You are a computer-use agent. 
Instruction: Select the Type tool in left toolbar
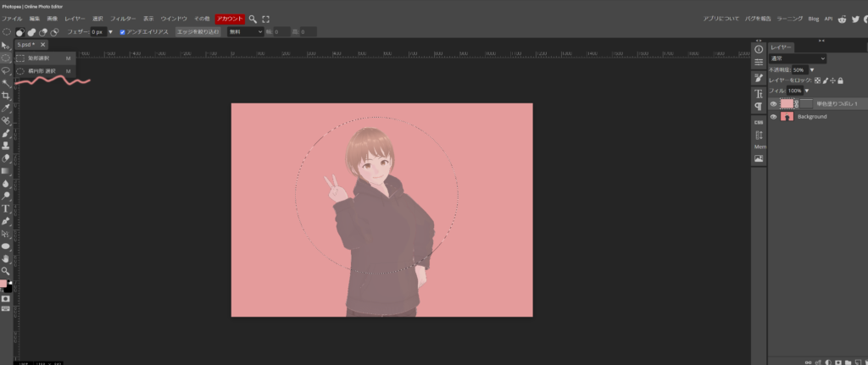pyautogui.click(x=6, y=208)
